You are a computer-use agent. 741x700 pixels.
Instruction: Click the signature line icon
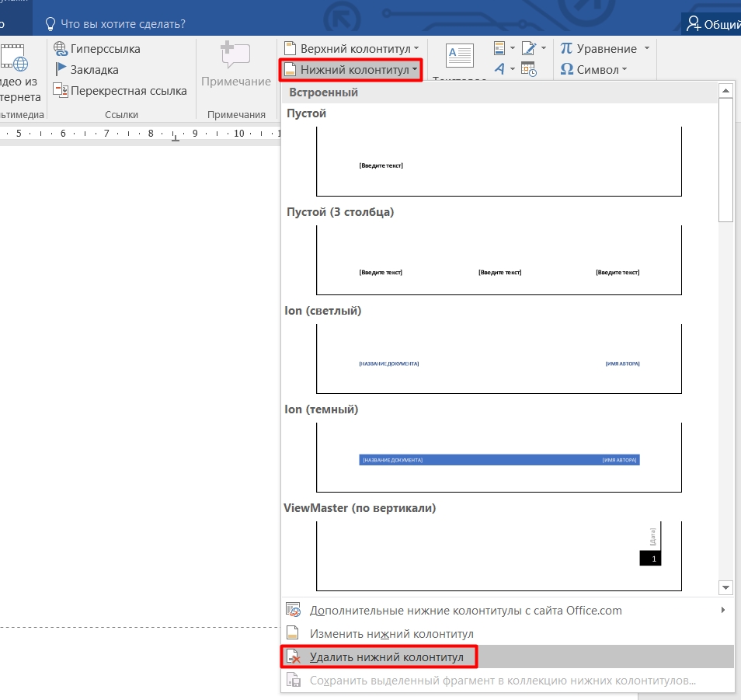pyautogui.click(x=529, y=48)
